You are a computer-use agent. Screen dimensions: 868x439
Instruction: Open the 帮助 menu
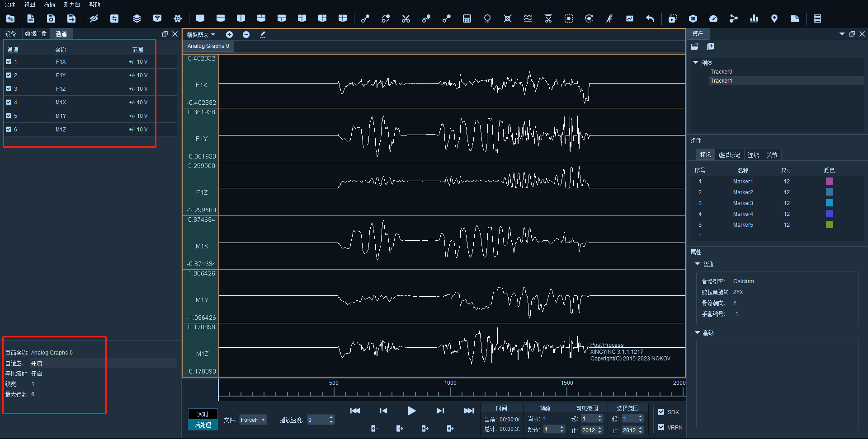point(94,5)
